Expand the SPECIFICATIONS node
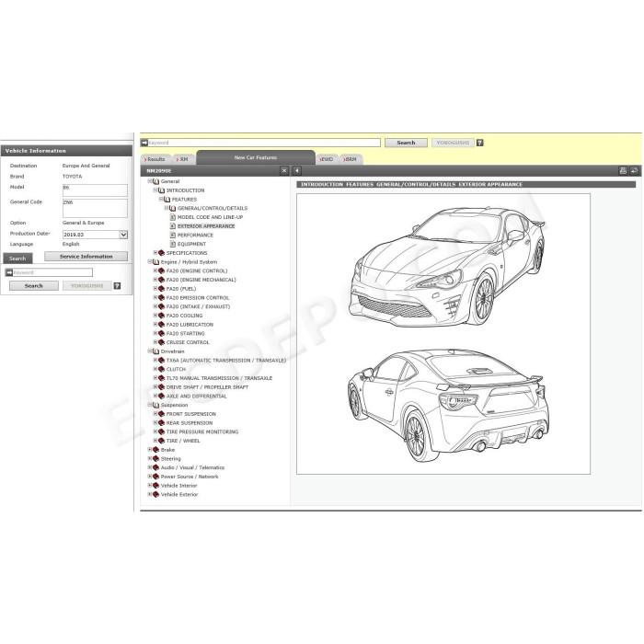644x644 pixels. [x=155, y=253]
